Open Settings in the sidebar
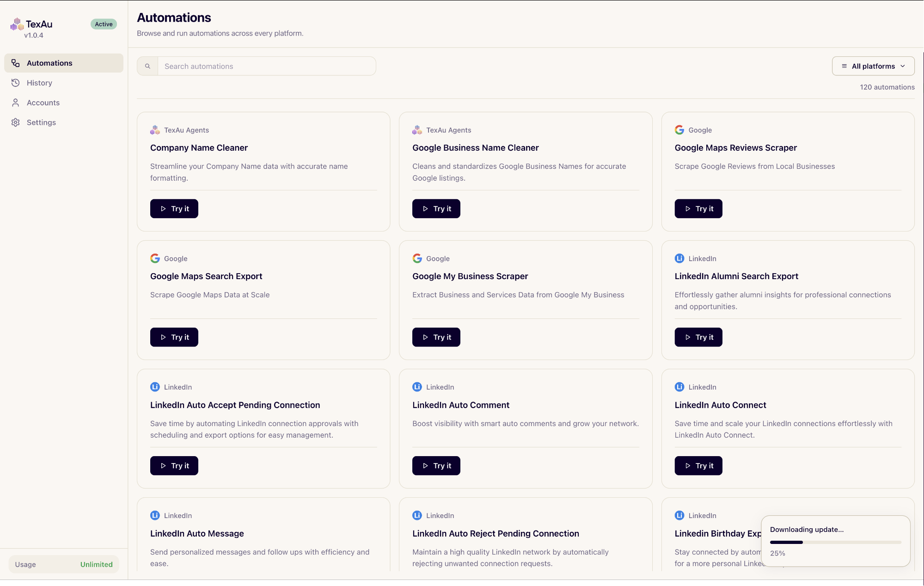This screenshot has height=586, width=924. point(64,122)
